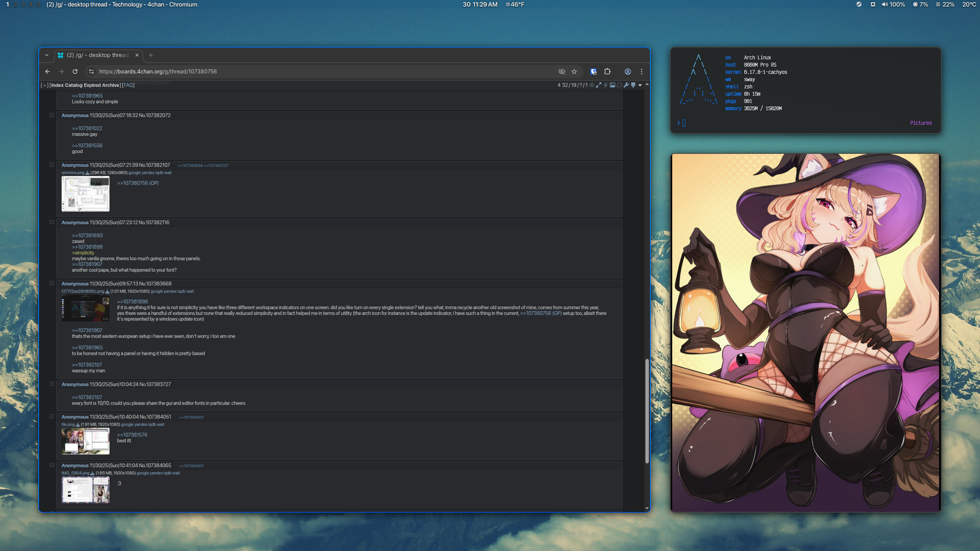Screen dimensions: 980x551
Task: Hide post No.107383668 with minus box
Action: (x=52, y=283)
